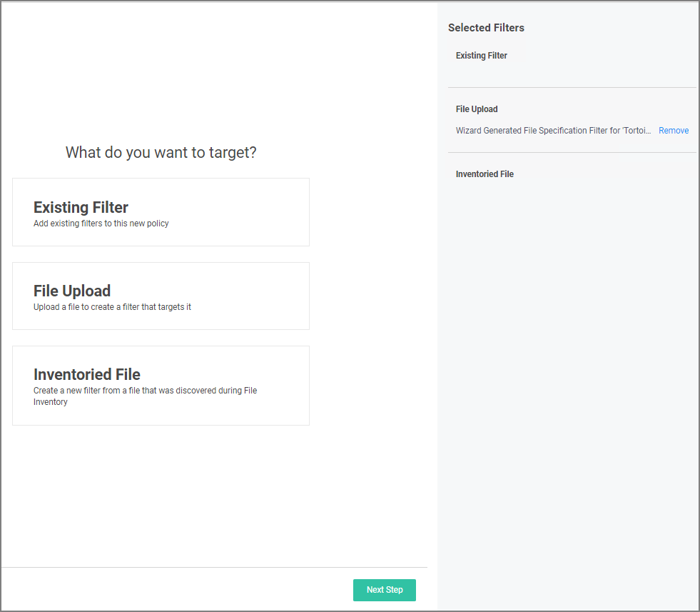Click 'Add existing filters to this new policy' text

coord(101,224)
